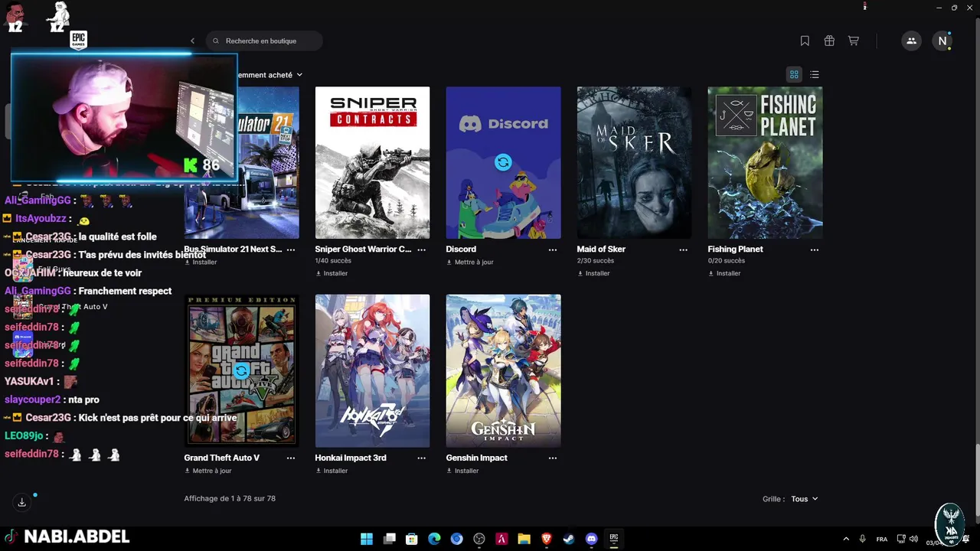Open options menu for Maid of Sker

[x=684, y=249]
